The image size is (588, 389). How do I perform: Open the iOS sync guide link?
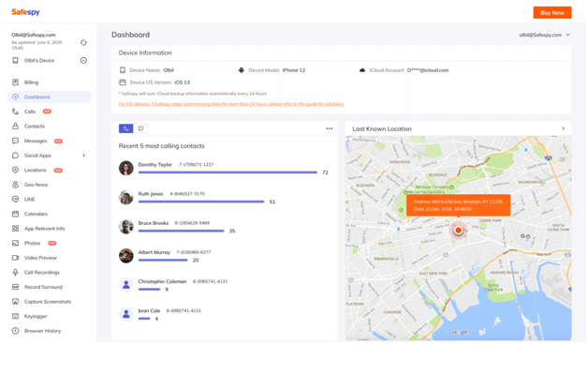(231, 104)
